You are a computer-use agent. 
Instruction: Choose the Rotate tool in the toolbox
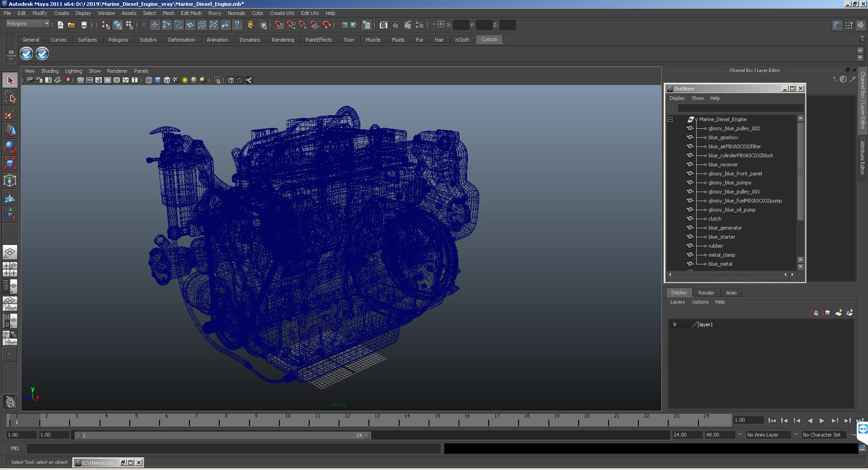point(10,147)
